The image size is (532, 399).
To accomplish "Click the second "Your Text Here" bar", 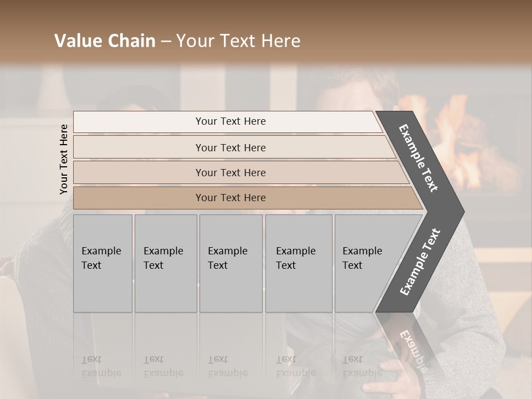I will tap(231, 147).
